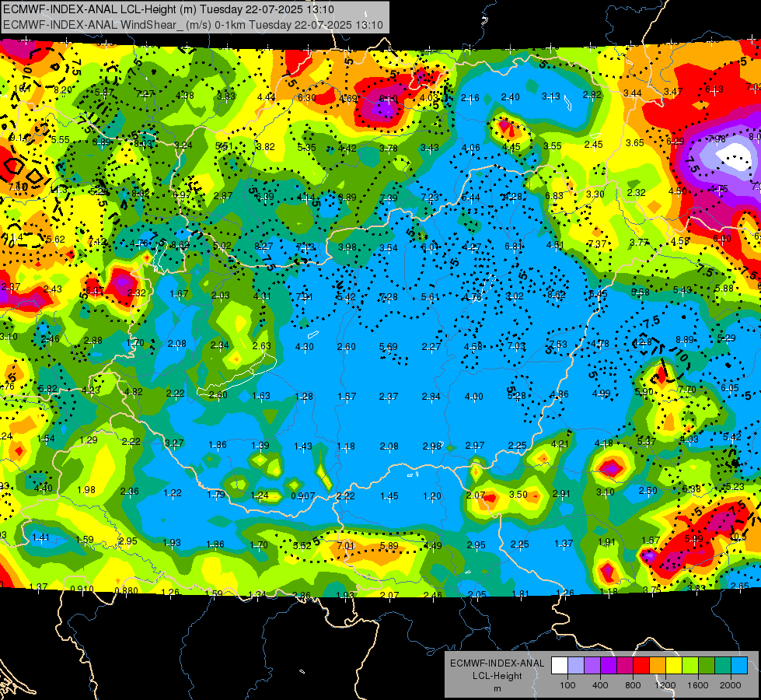Click the wind shear value 0.907

(x=302, y=496)
